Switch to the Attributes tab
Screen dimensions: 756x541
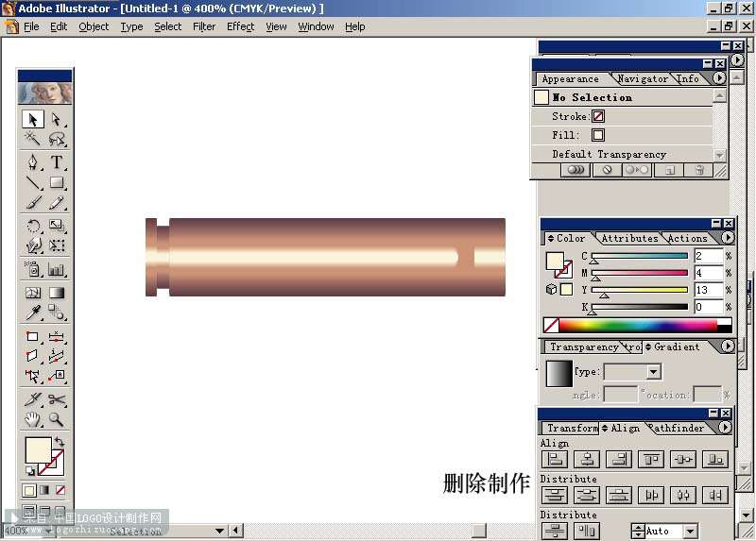[629, 238]
